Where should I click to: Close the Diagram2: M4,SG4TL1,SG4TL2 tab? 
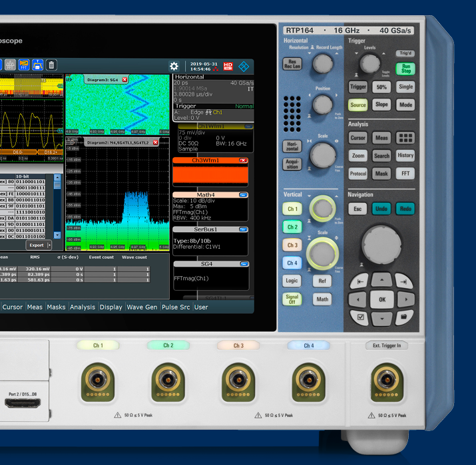(x=155, y=142)
